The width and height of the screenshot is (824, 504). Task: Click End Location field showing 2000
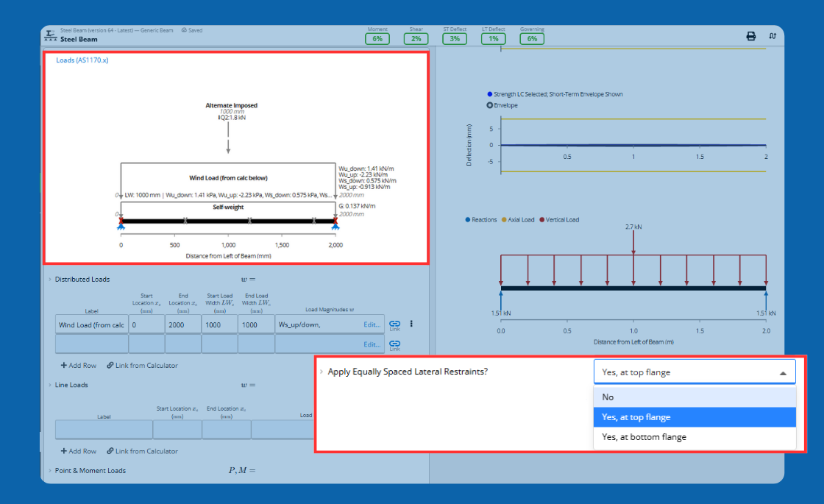(183, 324)
